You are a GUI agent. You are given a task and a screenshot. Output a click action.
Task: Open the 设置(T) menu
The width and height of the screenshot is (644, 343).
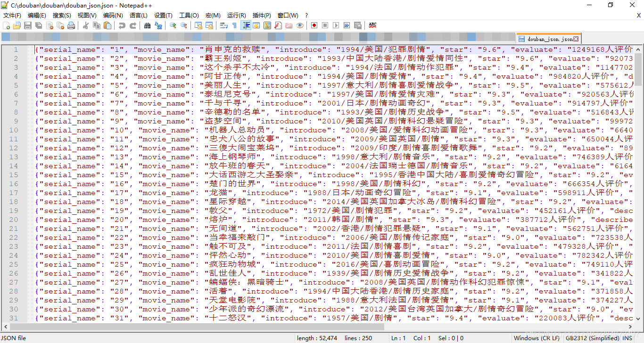[x=163, y=16]
